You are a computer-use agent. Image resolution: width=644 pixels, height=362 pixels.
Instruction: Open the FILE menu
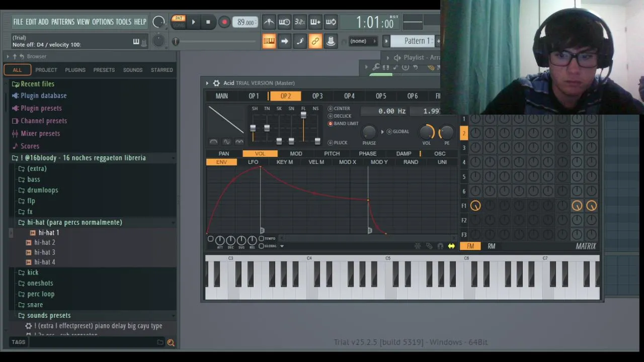[18, 22]
